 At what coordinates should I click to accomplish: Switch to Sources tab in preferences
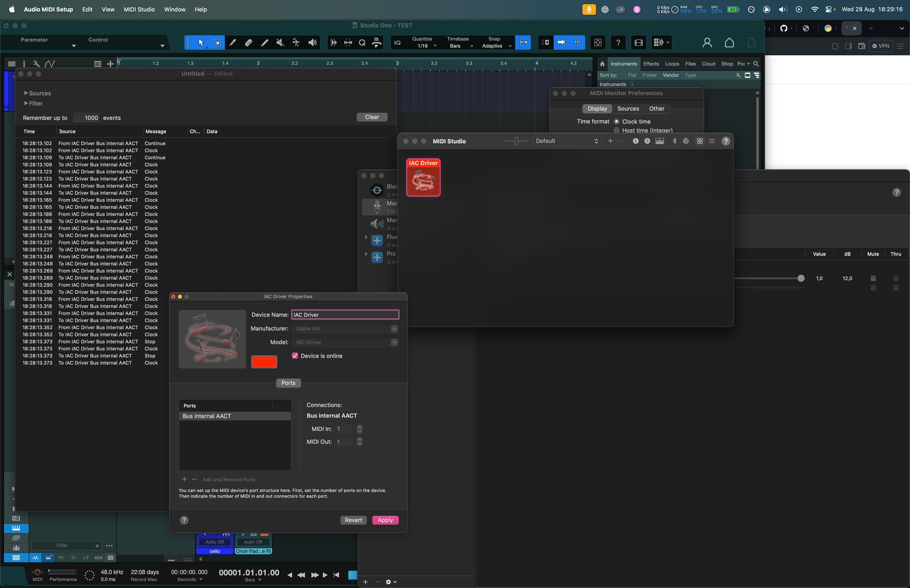pos(628,109)
